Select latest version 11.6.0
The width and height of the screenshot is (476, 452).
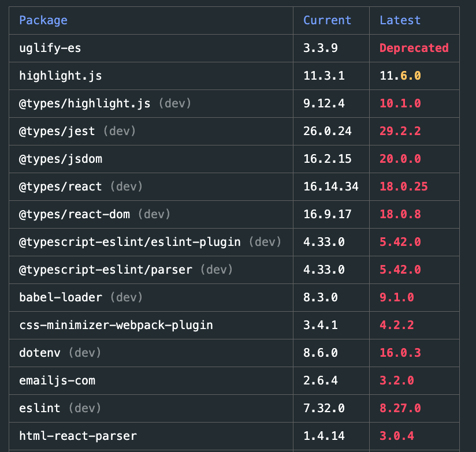(400, 76)
